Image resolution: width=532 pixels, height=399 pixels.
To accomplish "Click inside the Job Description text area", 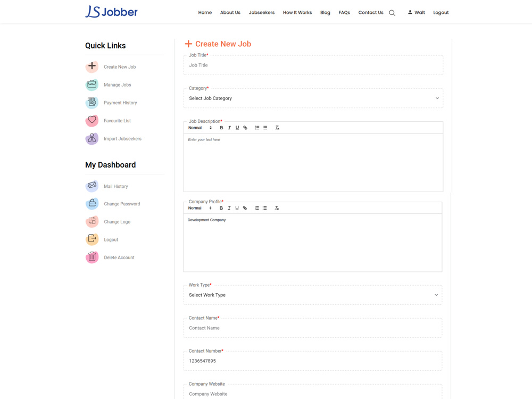I will (313, 162).
